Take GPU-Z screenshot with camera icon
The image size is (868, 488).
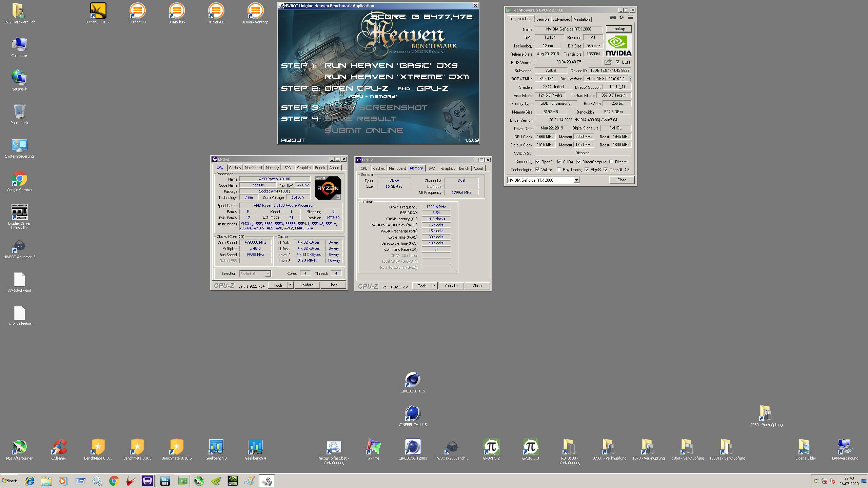pos(613,18)
